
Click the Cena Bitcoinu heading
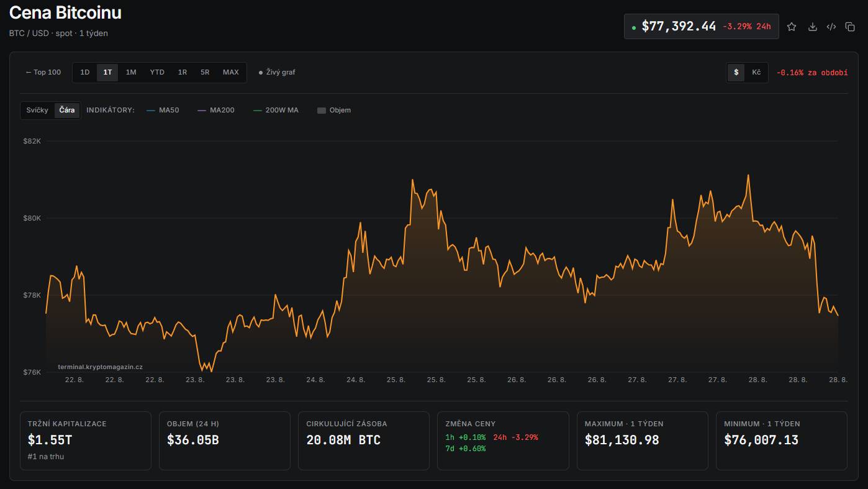pos(65,12)
